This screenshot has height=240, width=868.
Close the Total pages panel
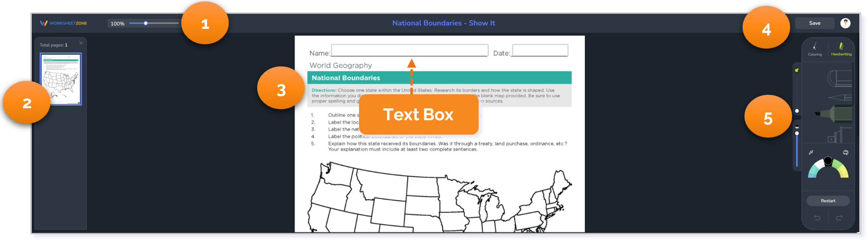[81, 43]
